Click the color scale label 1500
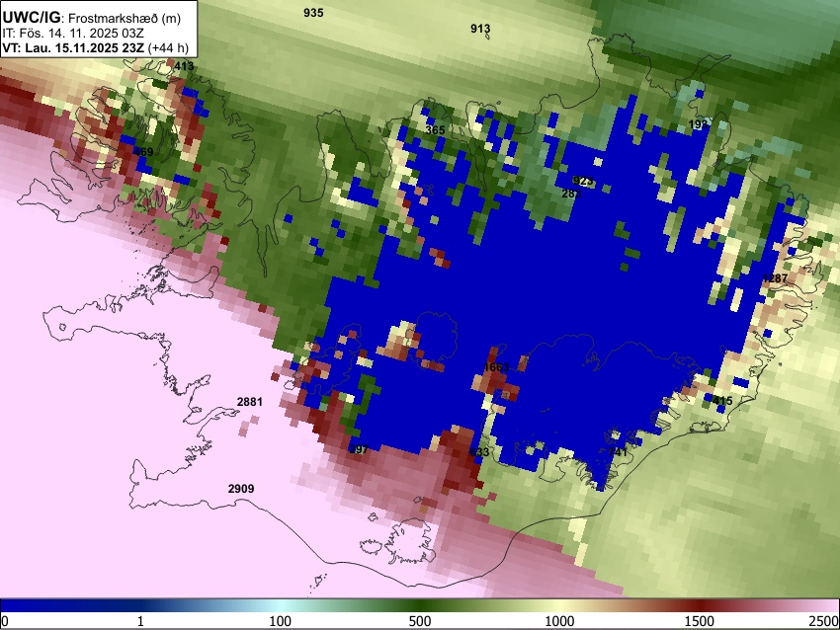This screenshot has width=840, height=630. 700,621
